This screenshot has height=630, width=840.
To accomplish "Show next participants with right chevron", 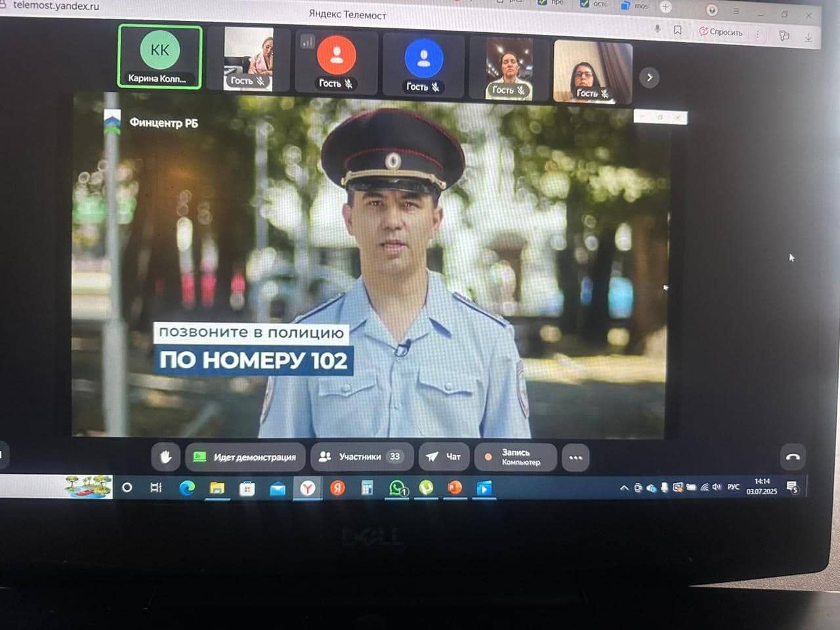I will (649, 77).
